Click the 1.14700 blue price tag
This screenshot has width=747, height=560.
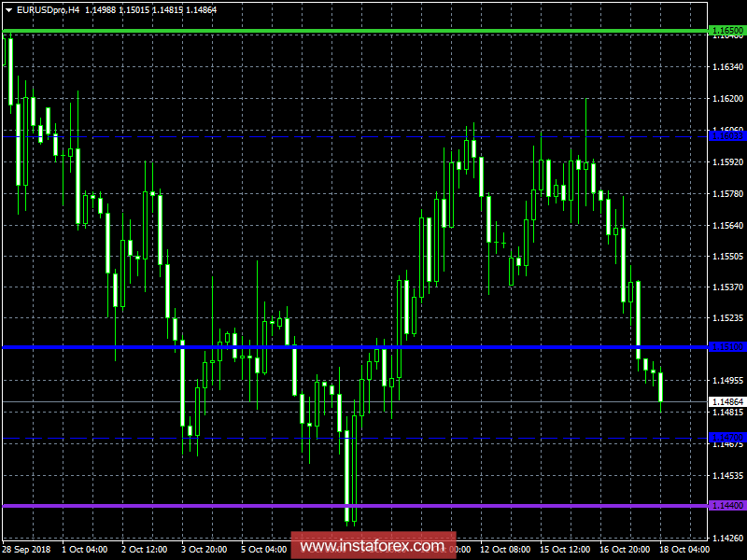[727, 437]
